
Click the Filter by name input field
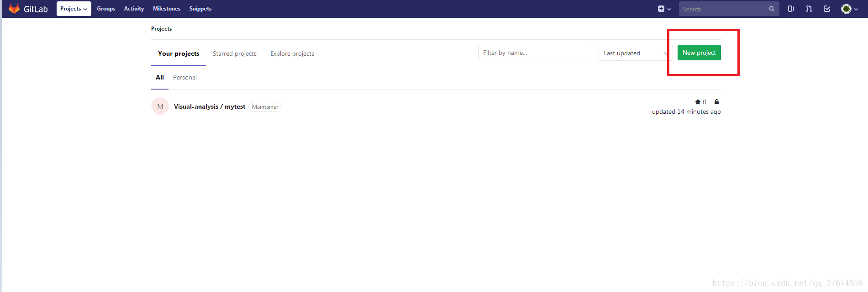(x=535, y=53)
